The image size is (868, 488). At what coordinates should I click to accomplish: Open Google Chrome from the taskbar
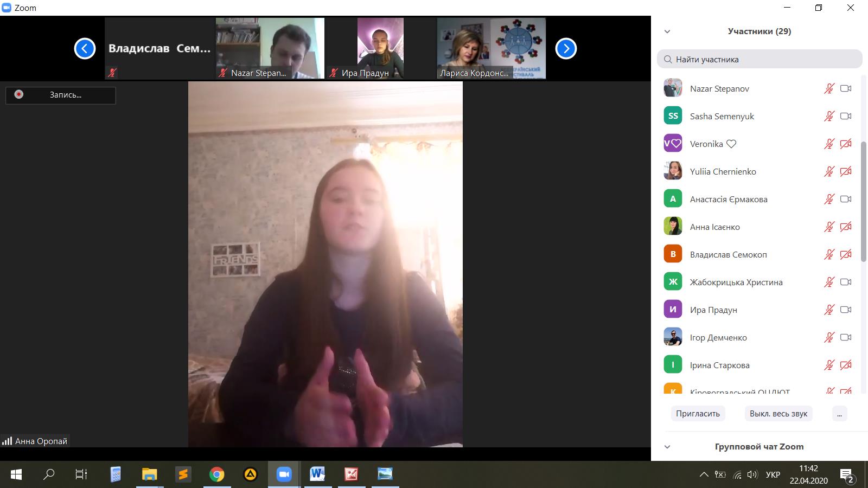(216, 474)
